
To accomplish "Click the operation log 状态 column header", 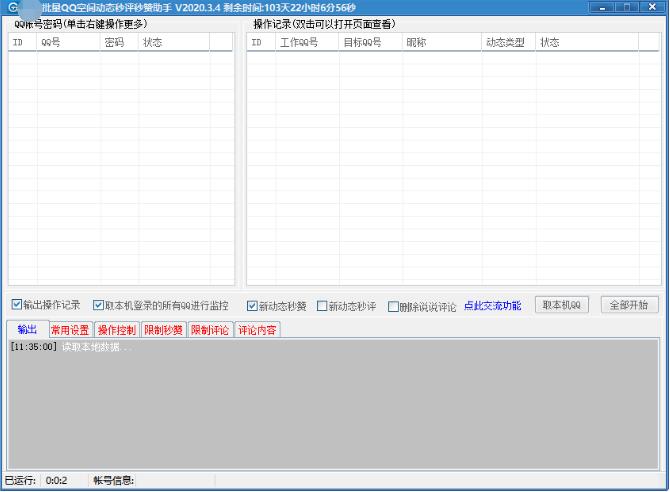I will click(587, 42).
